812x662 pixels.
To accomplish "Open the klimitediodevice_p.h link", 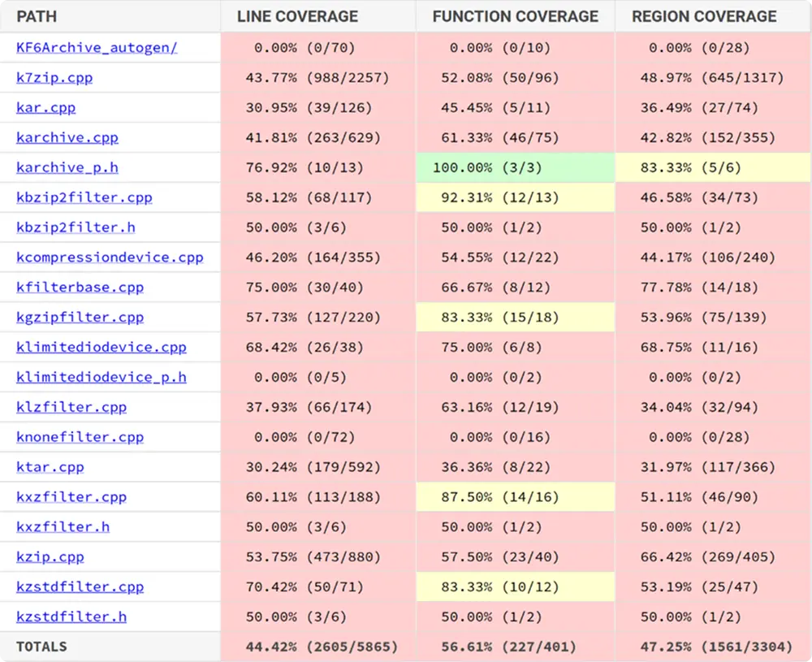I will coord(101,377).
